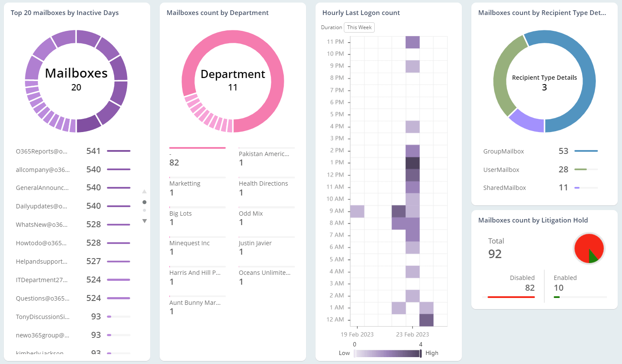Image resolution: width=622 pixels, height=364 pixels.
Task: Open the This Week duration selector
Action: pyautogui.click(x=359, y=27)
